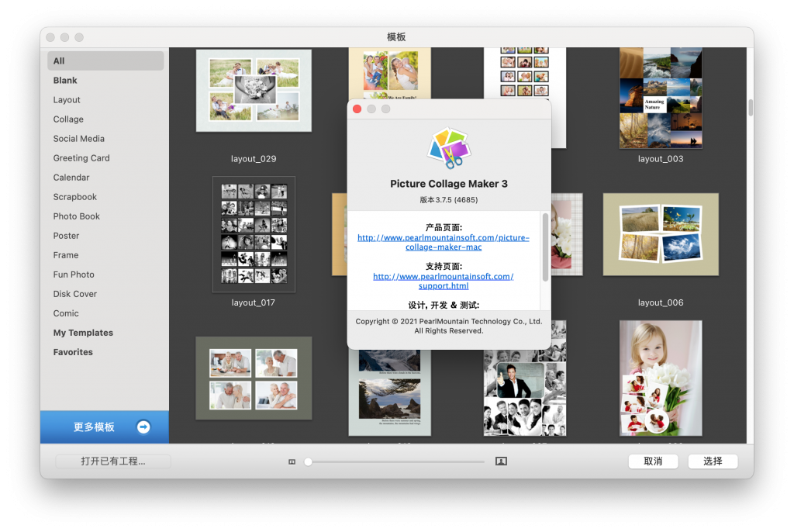Viewport: 794px width, 532px height.
Task: Click the 打开已有工程... button
Action: [113, 461]
